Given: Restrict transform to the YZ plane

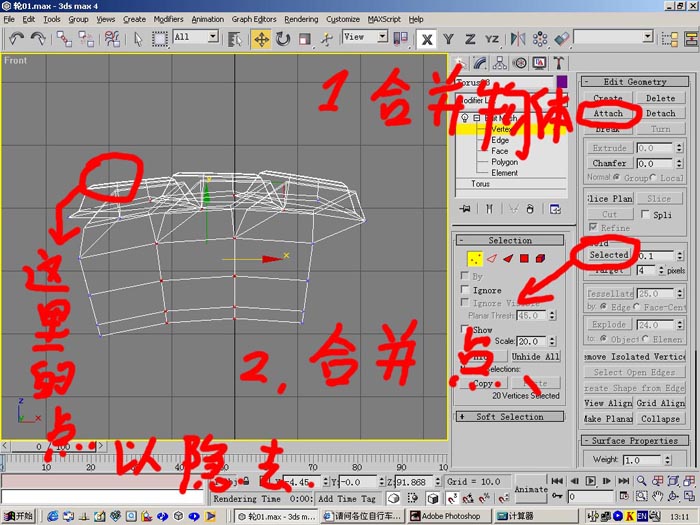Looking at the screenshot, I should (x=492, y=39).
